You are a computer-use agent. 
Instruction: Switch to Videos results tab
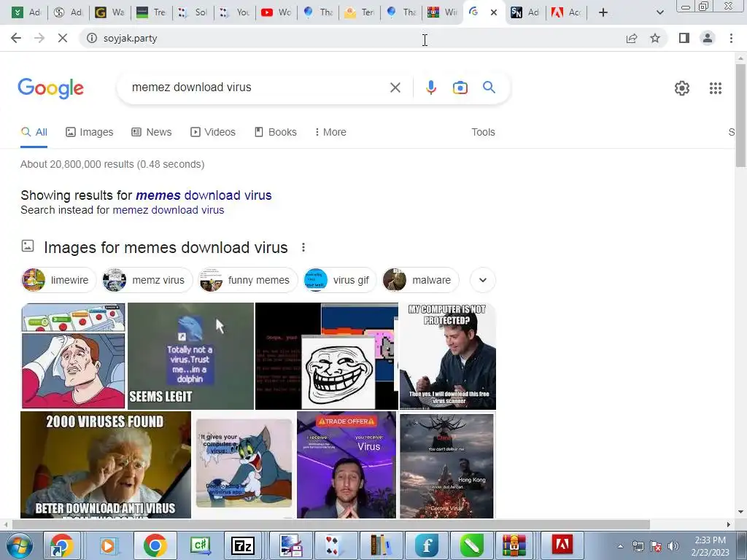(212, 132)
